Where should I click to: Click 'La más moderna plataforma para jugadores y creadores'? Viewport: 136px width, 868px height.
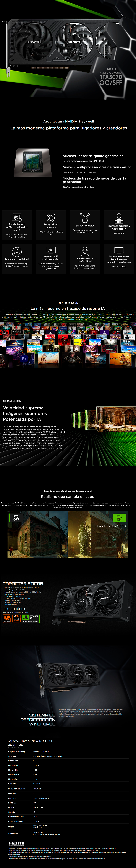pos(68,128)
